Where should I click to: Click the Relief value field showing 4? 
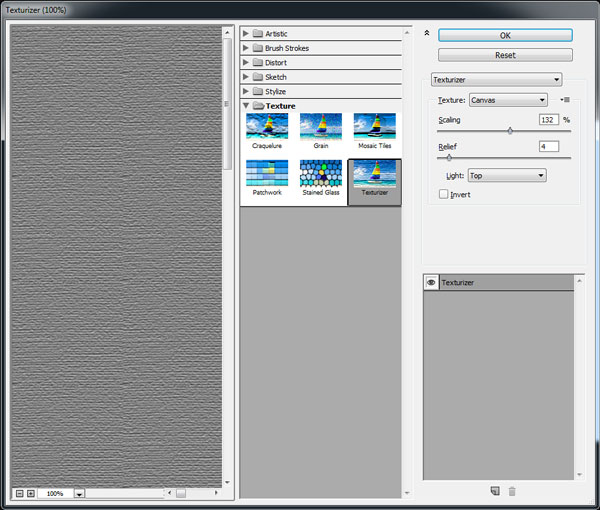pyautogui.click(x=549, y=146)
